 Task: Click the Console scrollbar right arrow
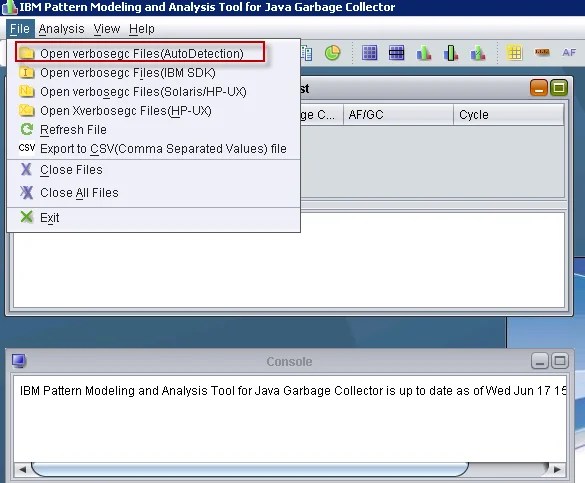[557, 469]
